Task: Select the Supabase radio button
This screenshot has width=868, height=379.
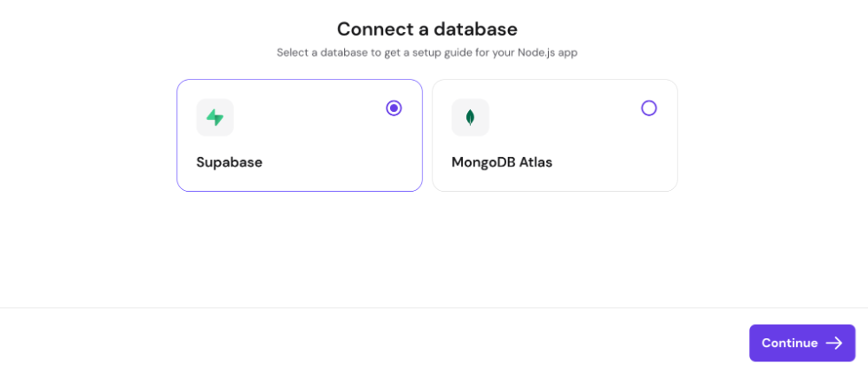Action: click(394, 108)
